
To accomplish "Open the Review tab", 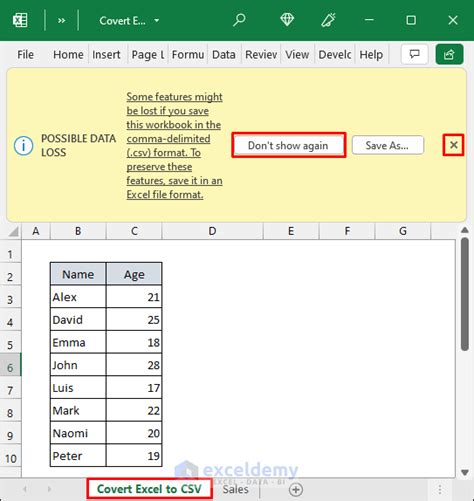I will pyautogui.click(x=261, y=55).
